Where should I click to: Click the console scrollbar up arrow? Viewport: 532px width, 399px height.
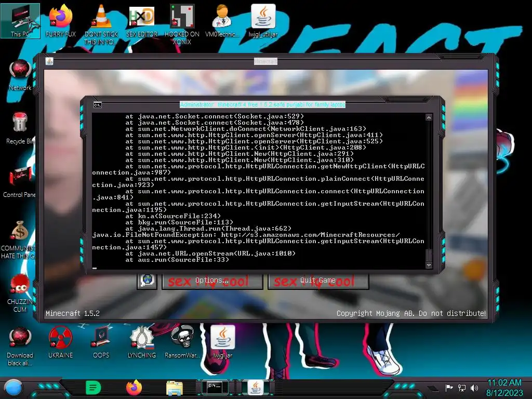[x=429, y=117]
